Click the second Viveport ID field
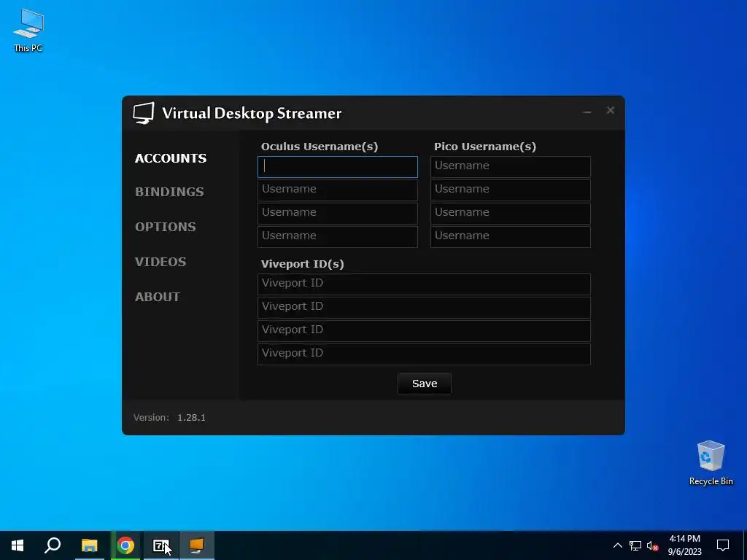This screenshot has height=560, width=747. (x=424, y=307)
